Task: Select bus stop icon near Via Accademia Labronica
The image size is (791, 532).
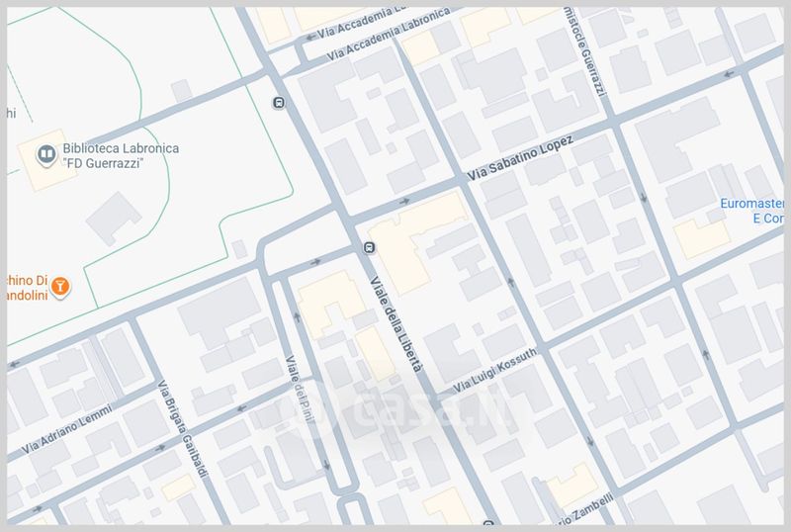Action: [x=279, y=102]
